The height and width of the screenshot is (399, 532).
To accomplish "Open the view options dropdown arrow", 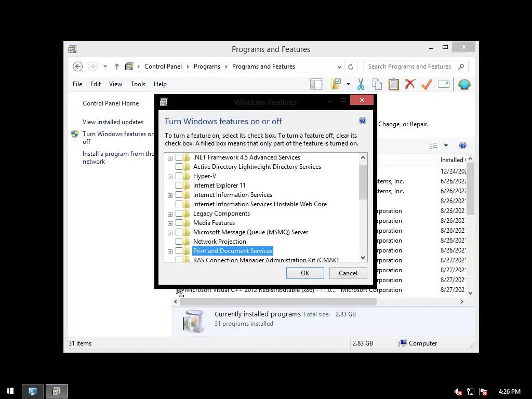I will click(x=446, y=145).
